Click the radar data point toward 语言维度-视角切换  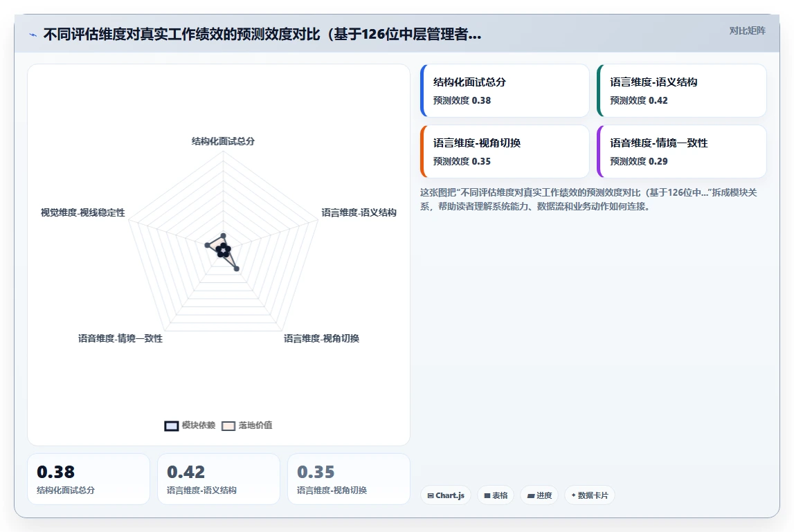tap(237, 269)
